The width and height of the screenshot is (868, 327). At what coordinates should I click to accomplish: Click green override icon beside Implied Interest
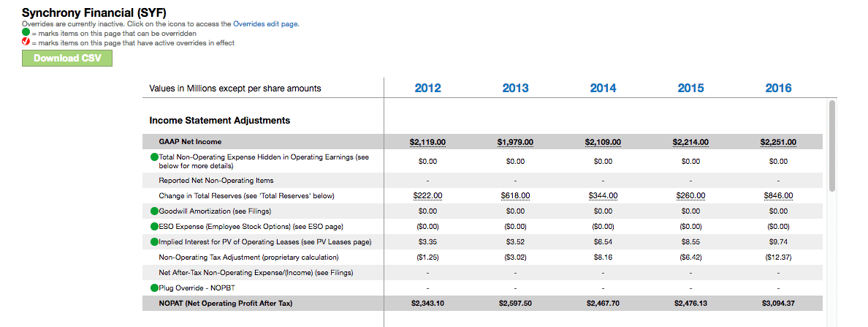[x=154, y=241]
